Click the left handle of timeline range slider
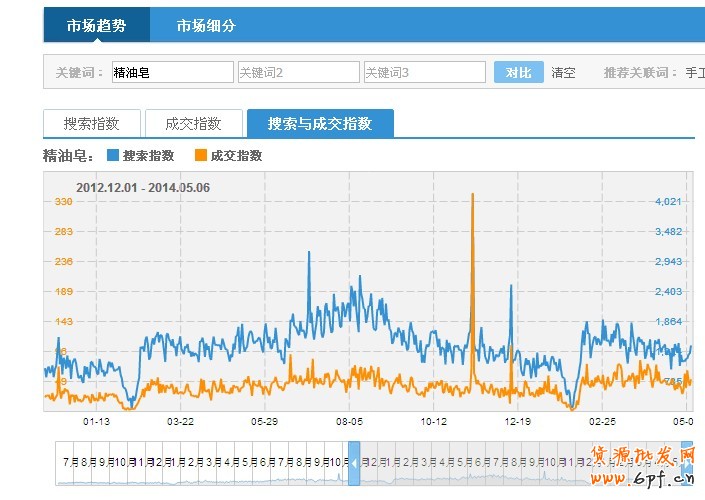705x500 pixels. point(353,465)
